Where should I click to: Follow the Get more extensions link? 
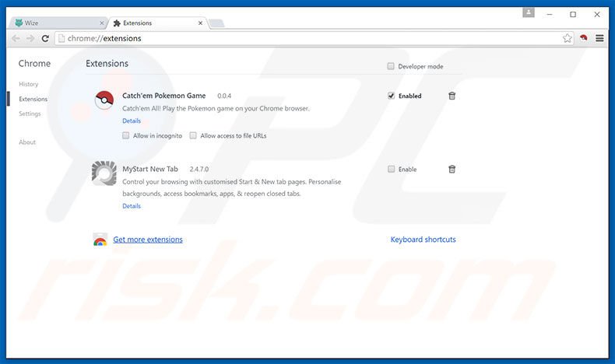click(x=148, y=240)
